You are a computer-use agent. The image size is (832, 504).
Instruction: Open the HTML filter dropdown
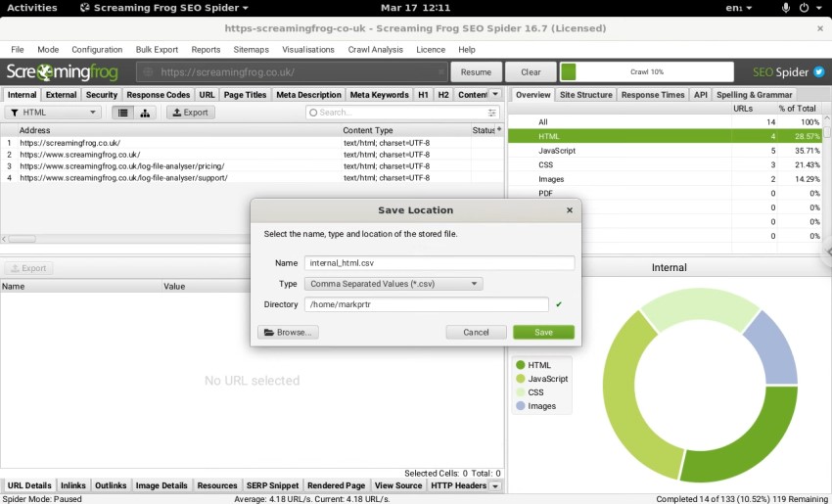53,113
